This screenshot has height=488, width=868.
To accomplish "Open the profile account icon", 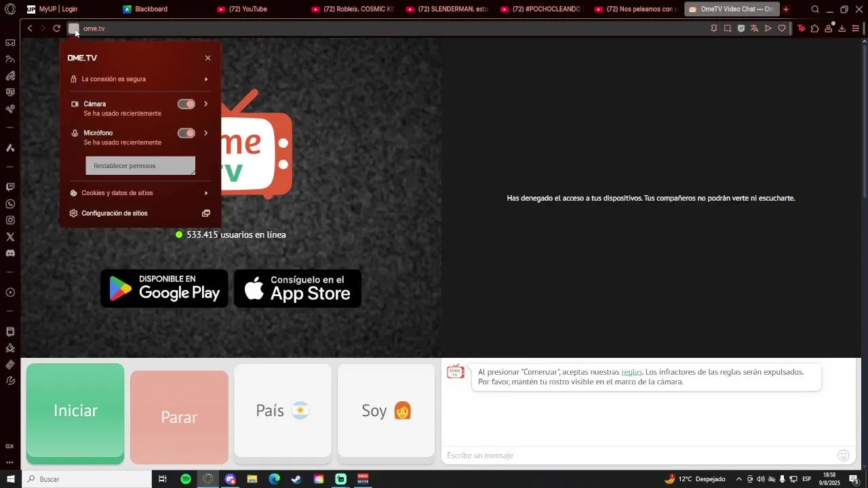I will (828, 28).
